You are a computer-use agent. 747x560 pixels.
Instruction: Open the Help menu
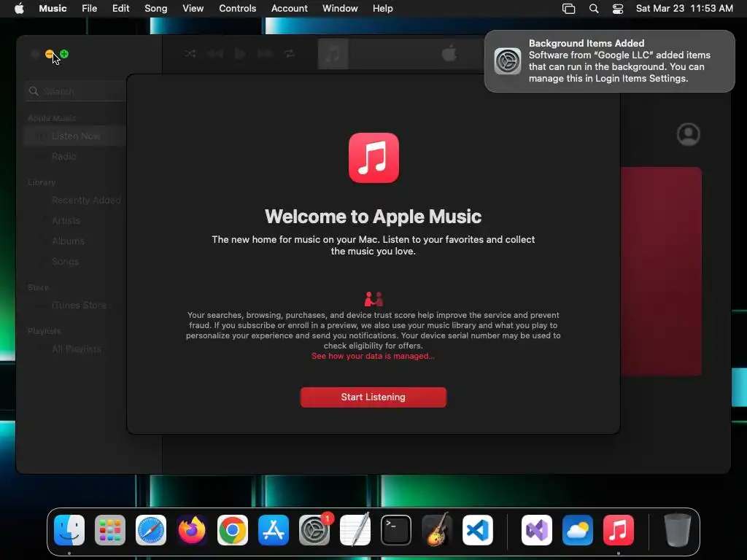[382, 9]
